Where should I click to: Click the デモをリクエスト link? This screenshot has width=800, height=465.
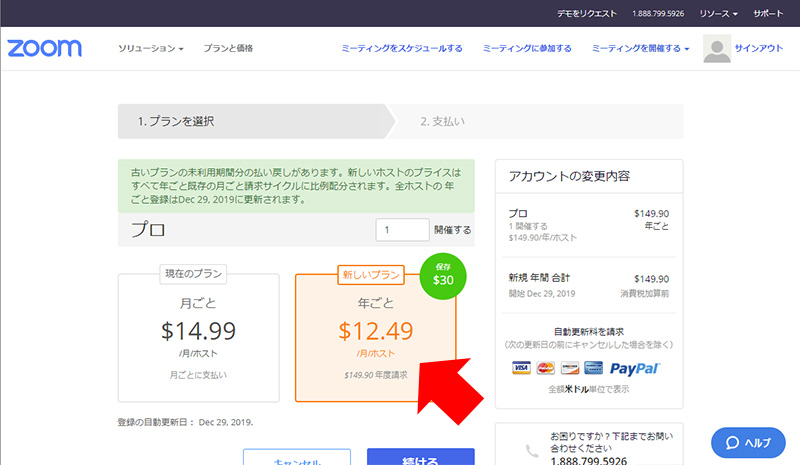tap(590, 14)
